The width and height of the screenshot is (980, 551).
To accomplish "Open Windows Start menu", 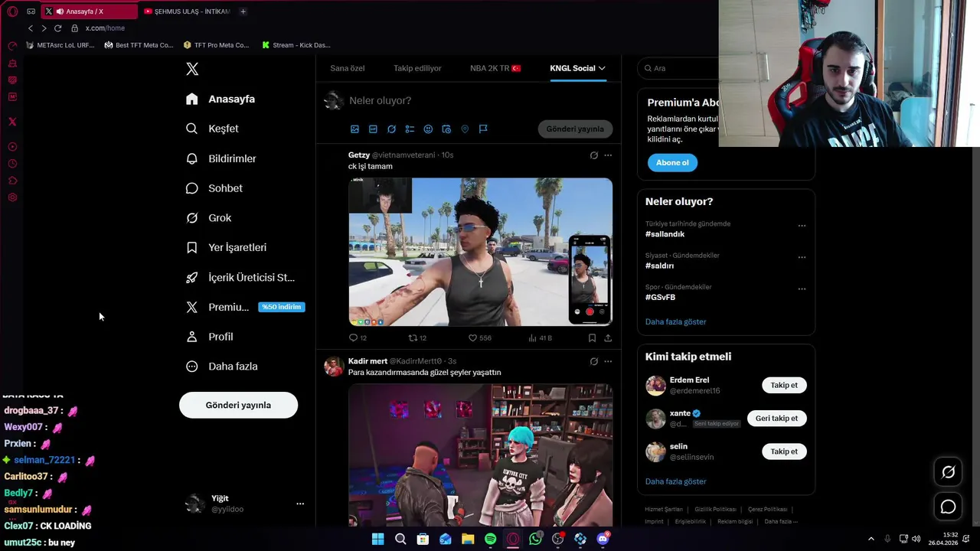I will tap(377, 540).
